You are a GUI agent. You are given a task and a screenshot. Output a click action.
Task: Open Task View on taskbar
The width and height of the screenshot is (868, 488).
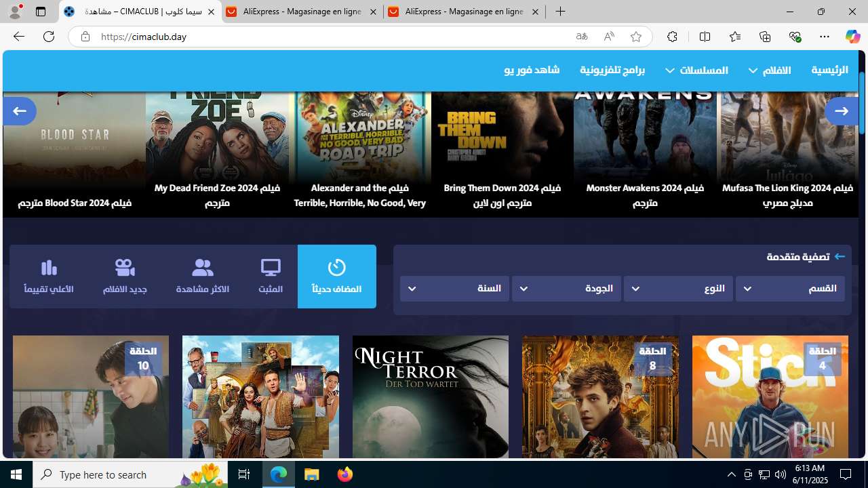(244, 474)
